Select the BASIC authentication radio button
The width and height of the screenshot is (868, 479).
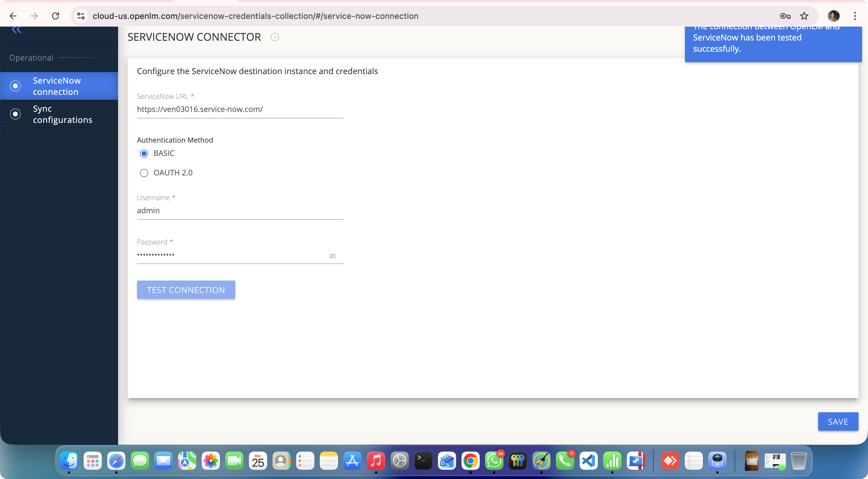pos(144,153)
